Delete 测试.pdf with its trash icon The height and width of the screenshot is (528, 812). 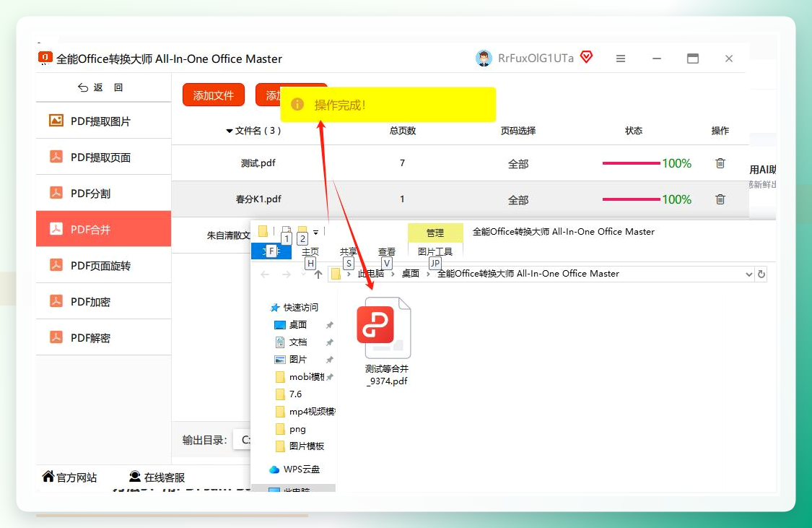pos(720,163)
